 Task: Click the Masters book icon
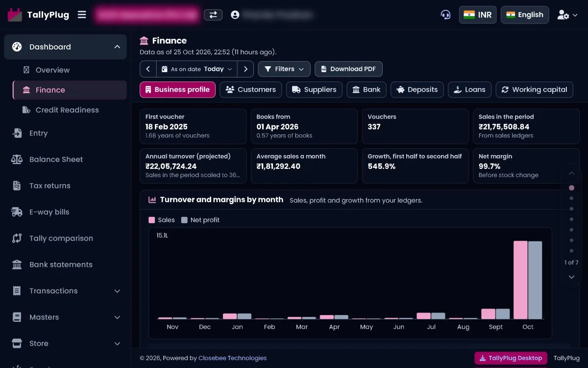[17, 317]
